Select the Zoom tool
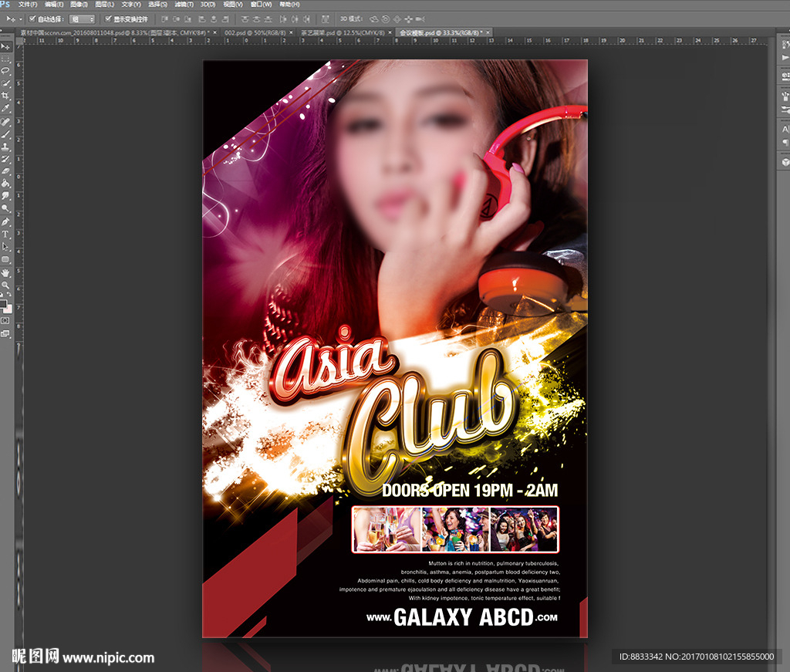The width and height of the screenshot is (790, 672). pyautogui.click(x=5, y=285)
